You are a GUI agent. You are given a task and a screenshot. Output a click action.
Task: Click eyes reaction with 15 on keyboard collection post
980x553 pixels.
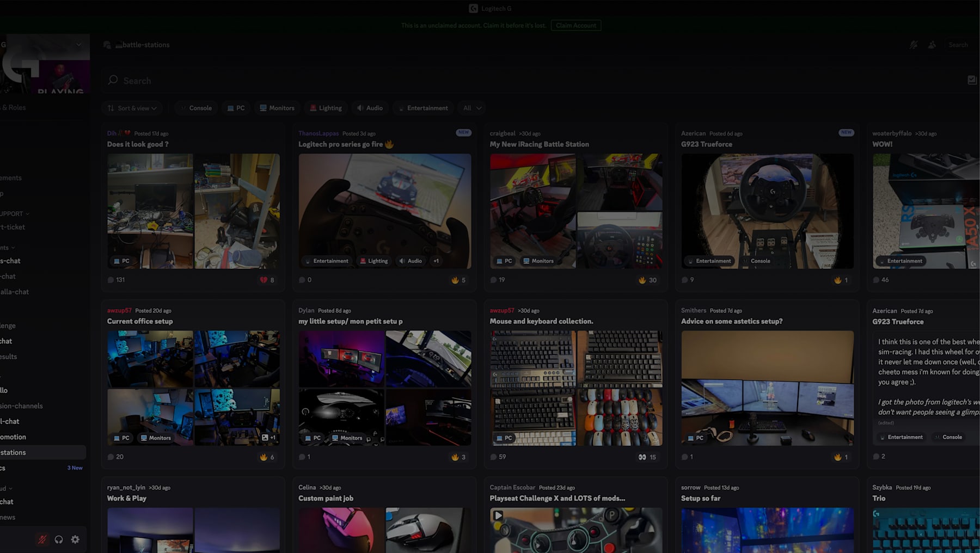tap(647, 457)
